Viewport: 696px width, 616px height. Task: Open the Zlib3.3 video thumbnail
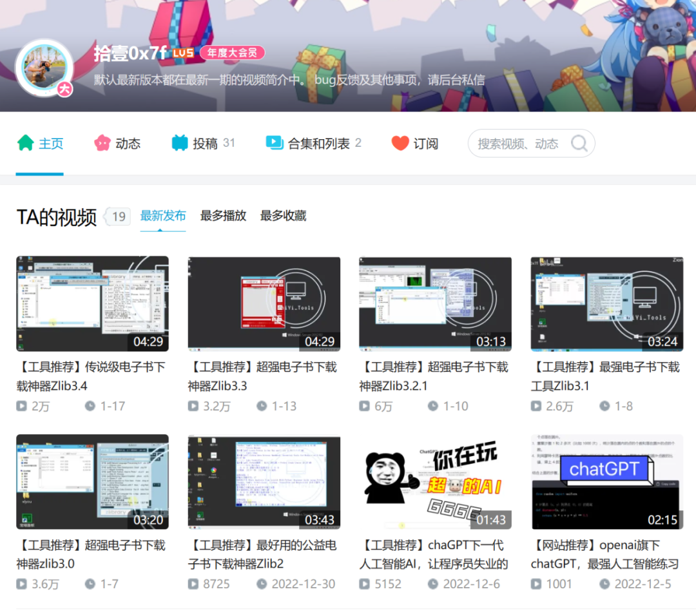pyautogui.click(x=264, y=303)
